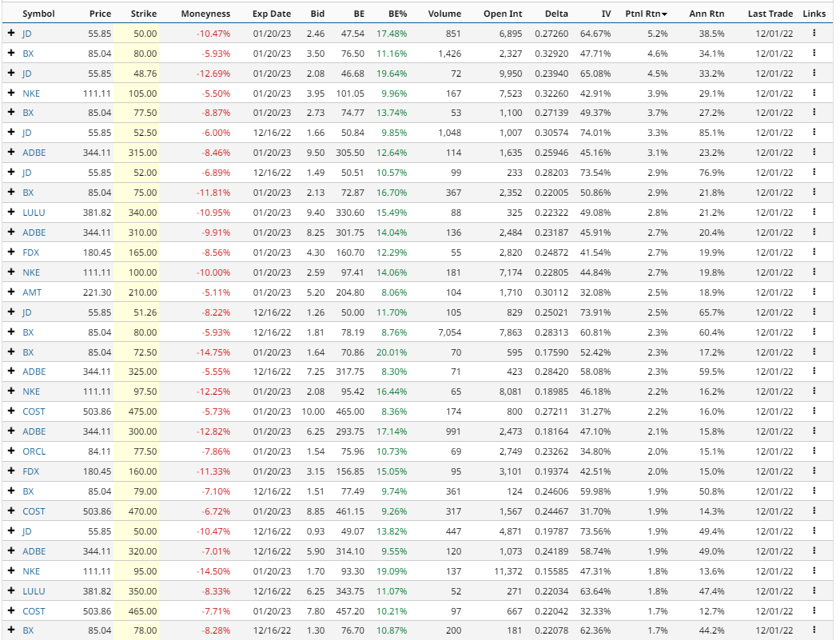Open the COST symbol link with 475.00 strike
The image size is (840, 640).
[34, 411]
